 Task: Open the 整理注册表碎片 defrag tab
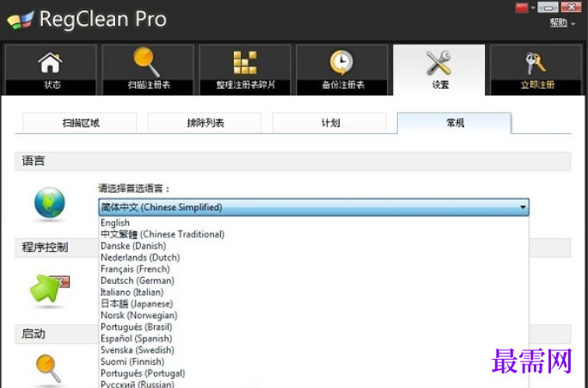(x=245, y=70)
